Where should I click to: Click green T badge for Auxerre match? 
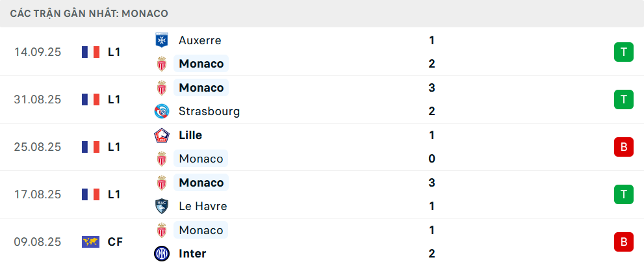pyautogui.click(x=623, y=52)
